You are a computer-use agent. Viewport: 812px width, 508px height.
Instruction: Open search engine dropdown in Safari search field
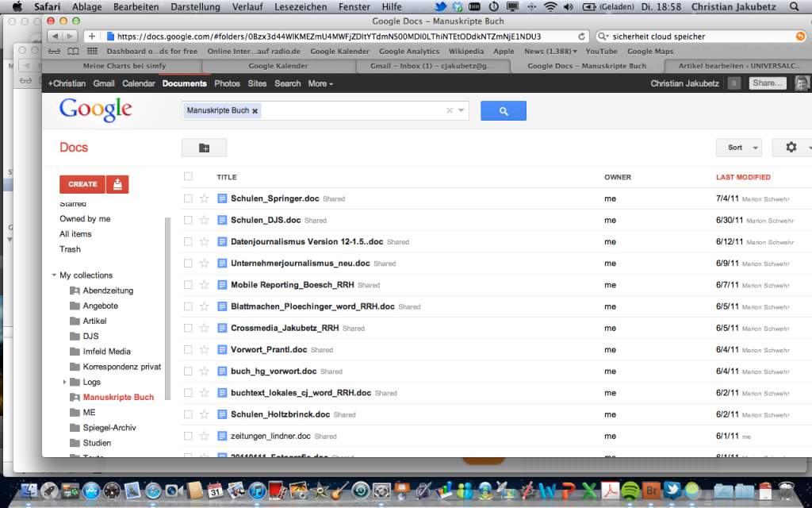click(603, 37)
